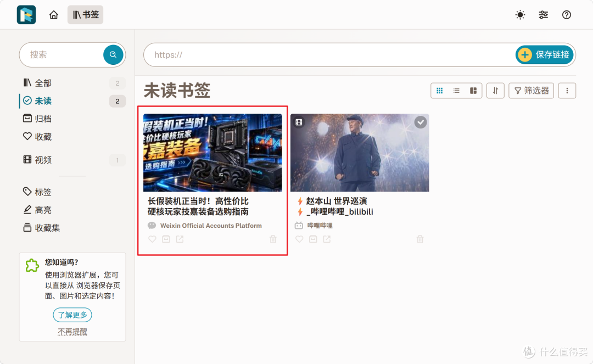Expand the 筛选器 filter panel
The width and height of the screenshot is (593, 364).
531,91
